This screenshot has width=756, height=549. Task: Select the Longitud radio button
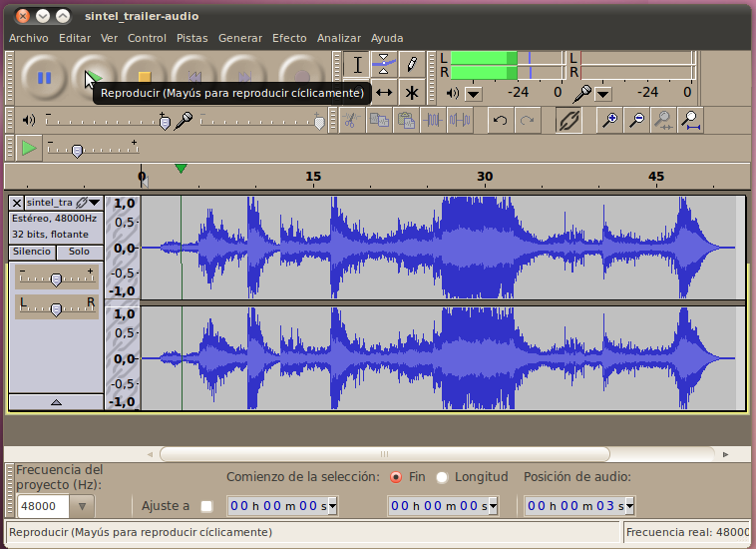point(442,477)
